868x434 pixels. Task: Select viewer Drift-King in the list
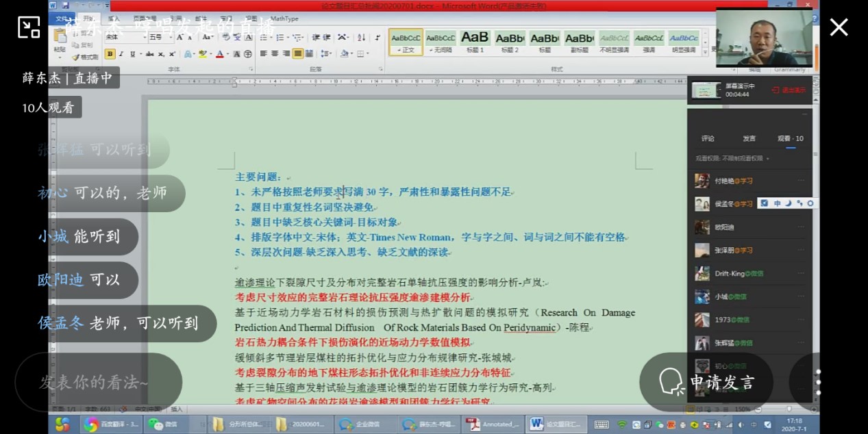[749, 273]
